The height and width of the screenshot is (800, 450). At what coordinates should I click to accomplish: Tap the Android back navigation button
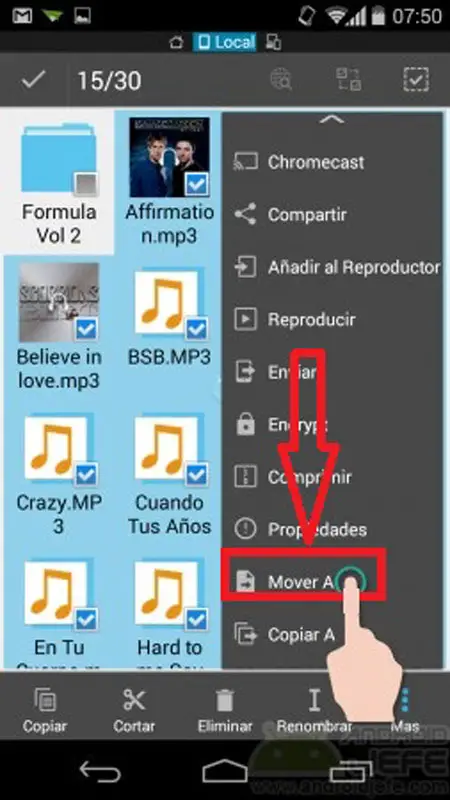click(x=100, y=770)
